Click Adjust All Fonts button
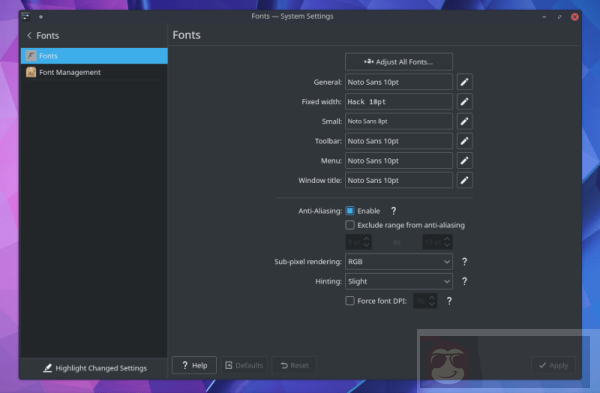600x393 pixels. tap(399, 62)
